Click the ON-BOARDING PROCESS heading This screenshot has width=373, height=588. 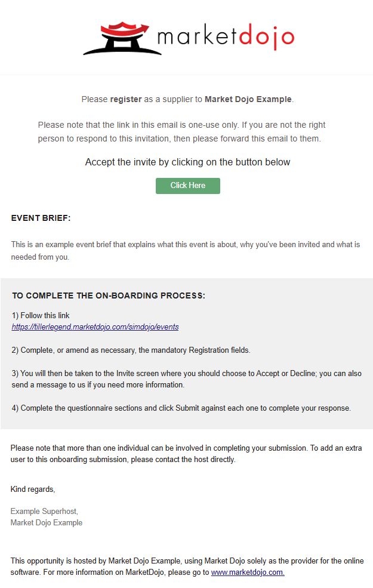(109, 295)
